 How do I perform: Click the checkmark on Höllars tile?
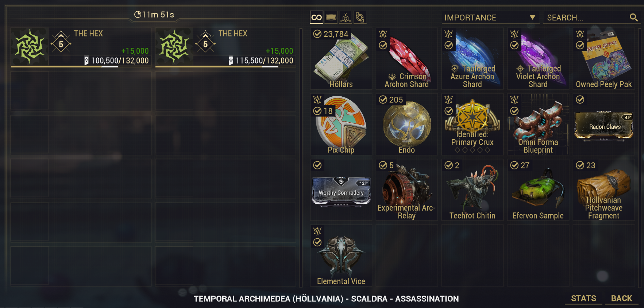317,34
